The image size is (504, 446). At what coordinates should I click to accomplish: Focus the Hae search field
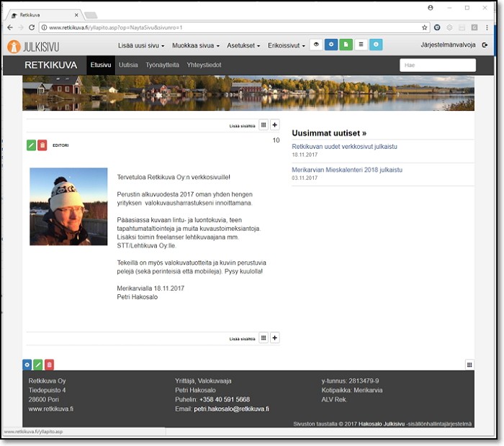coord(438,65)
